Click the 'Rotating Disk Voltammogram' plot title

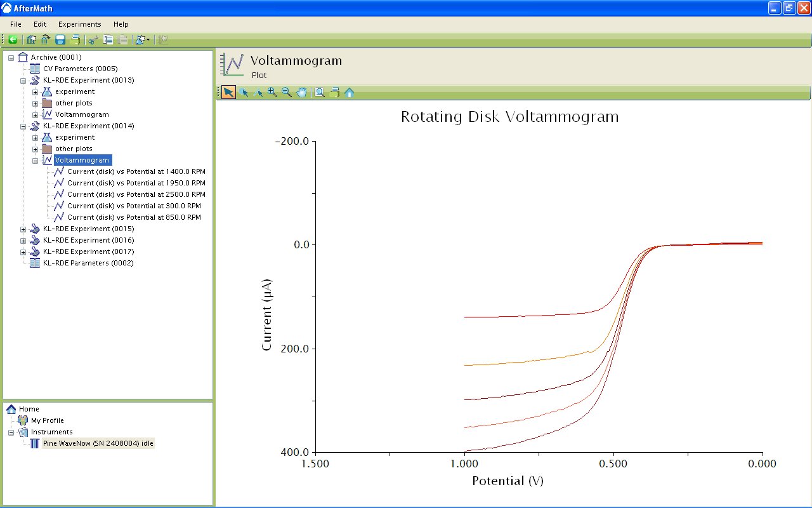509,117
